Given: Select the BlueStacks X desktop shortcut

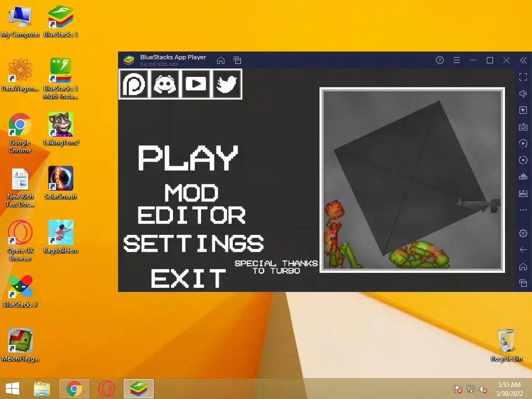Looking at the screenshot, I should [20, 291].
